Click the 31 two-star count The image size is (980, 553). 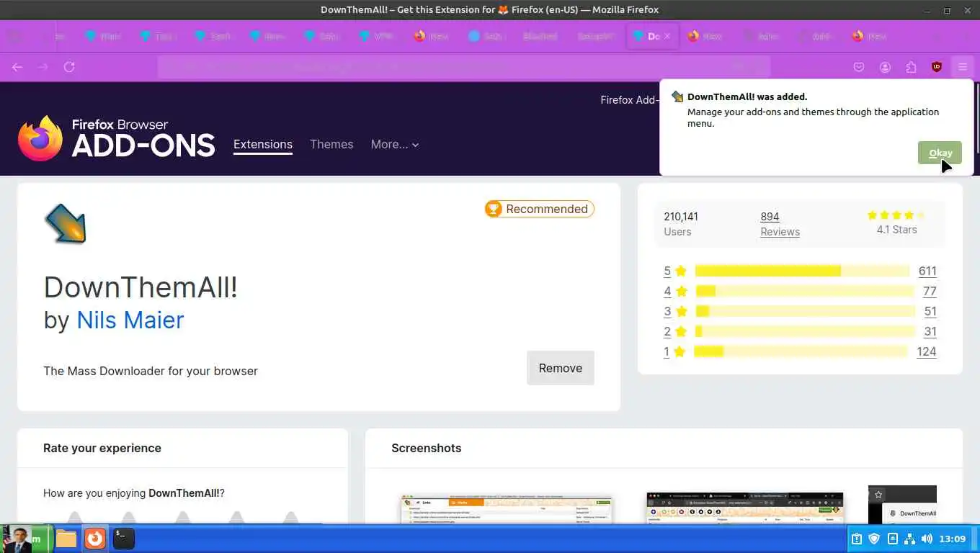(930, 332)
